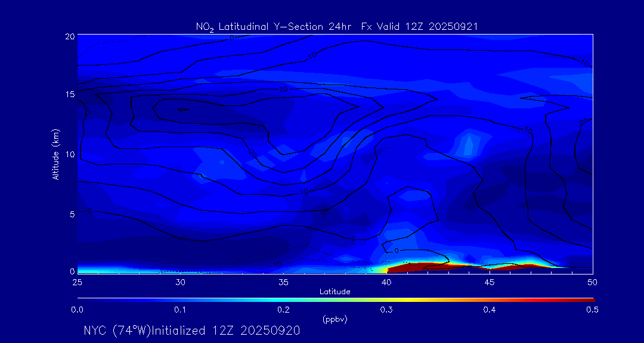644x343 pixels.
Task: Pick the 0.3 colorbar value label
Action: pyautogui.click(x=386, y=310)
